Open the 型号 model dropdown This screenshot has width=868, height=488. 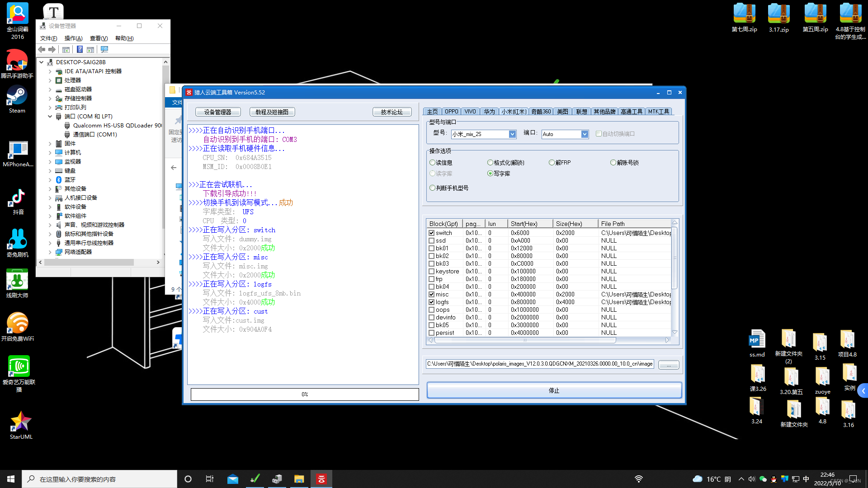512,134
